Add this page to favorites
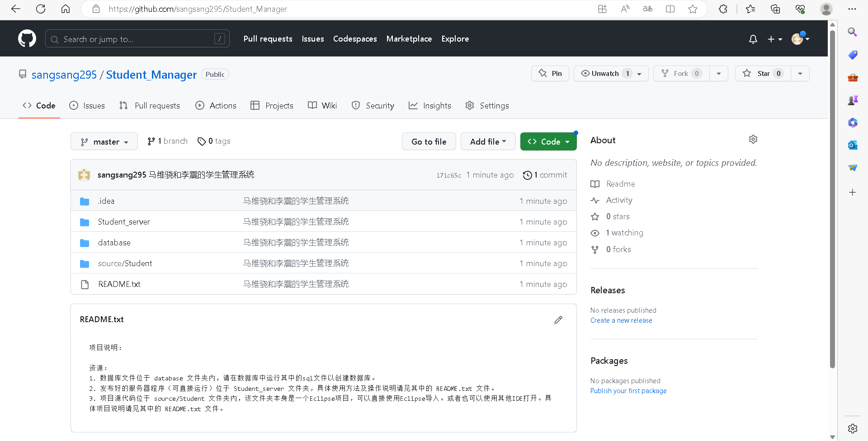This screenshot has height=441, width=868. pyautogui.click(x=693, y=9)
